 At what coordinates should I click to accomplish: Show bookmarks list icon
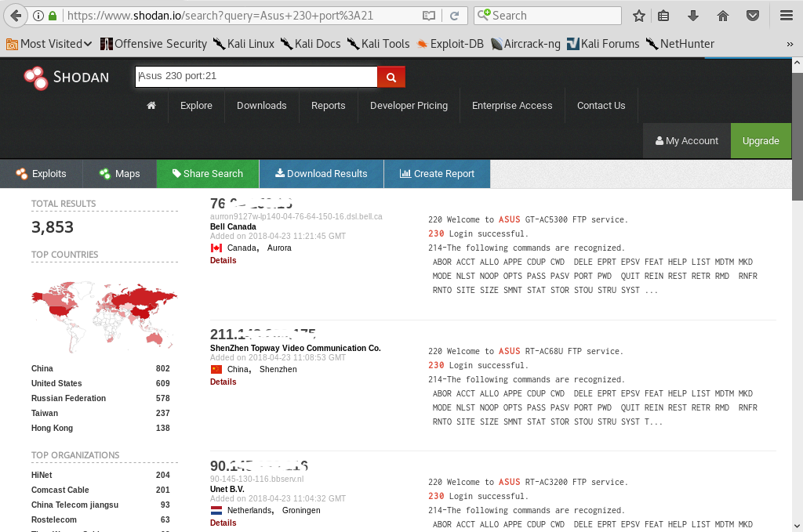click(x=663, y=16)
